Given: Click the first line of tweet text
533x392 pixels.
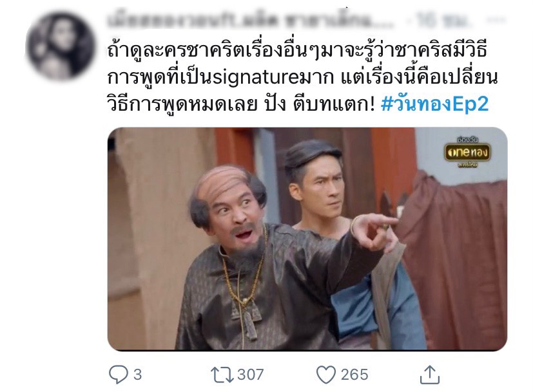Looking at the screenshot, I should tap(297, 50).
